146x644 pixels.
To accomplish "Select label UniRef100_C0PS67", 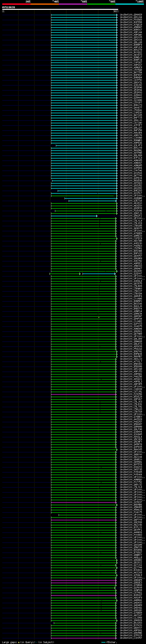I will 131,63.
